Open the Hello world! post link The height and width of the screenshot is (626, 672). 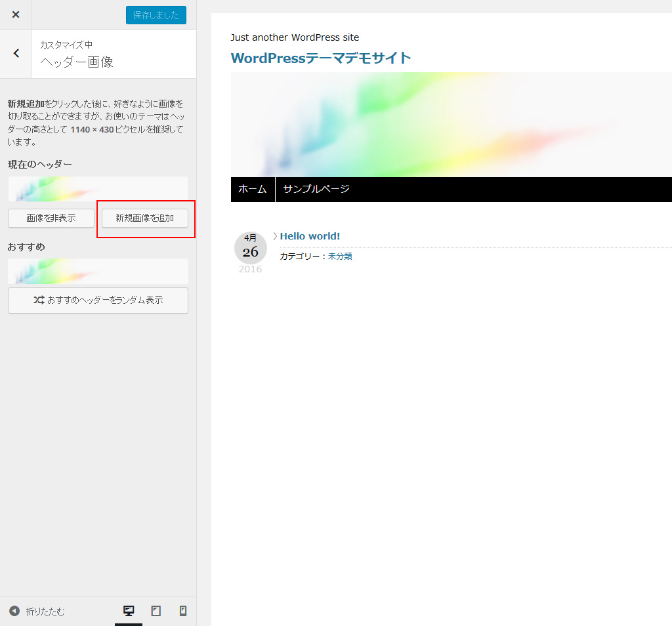(310, 236)
